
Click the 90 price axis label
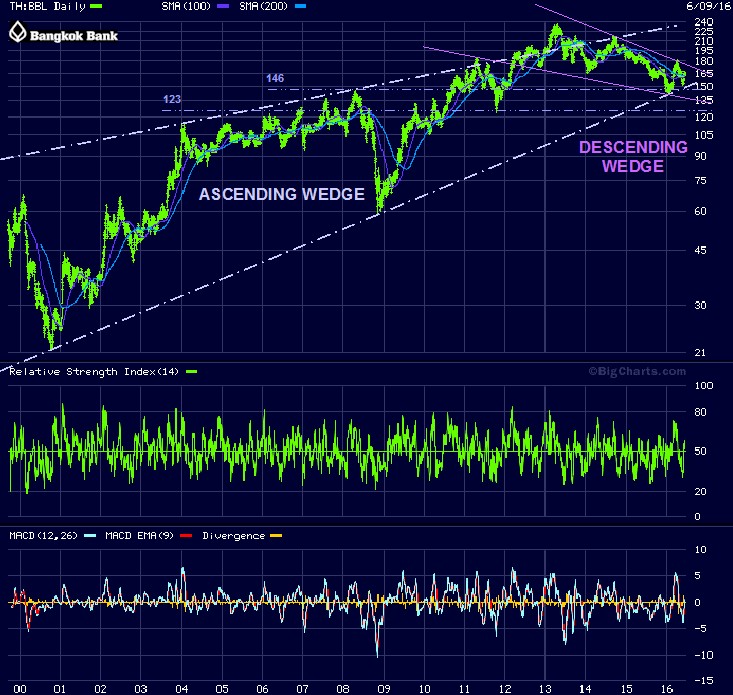coord(700,156)
